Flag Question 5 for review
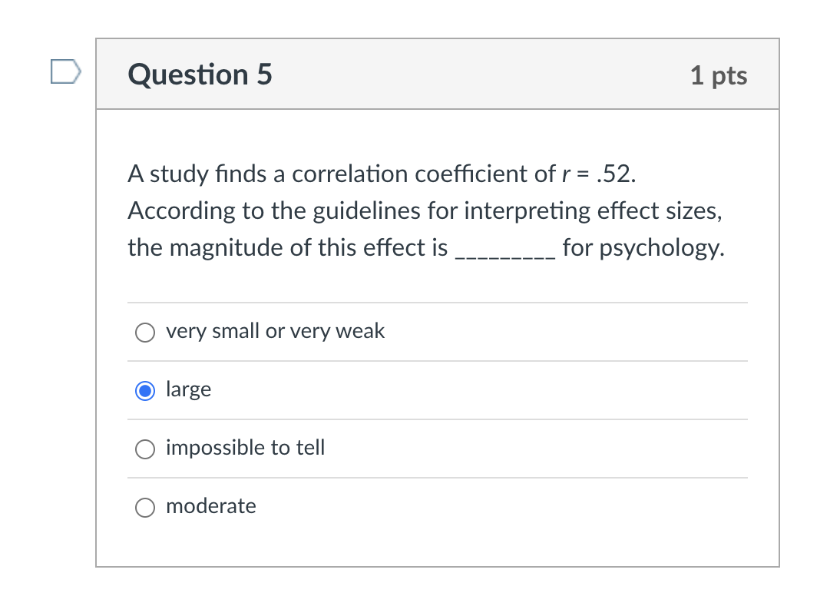The width and height of the screenshot is (840, 616). click(65, 72)
